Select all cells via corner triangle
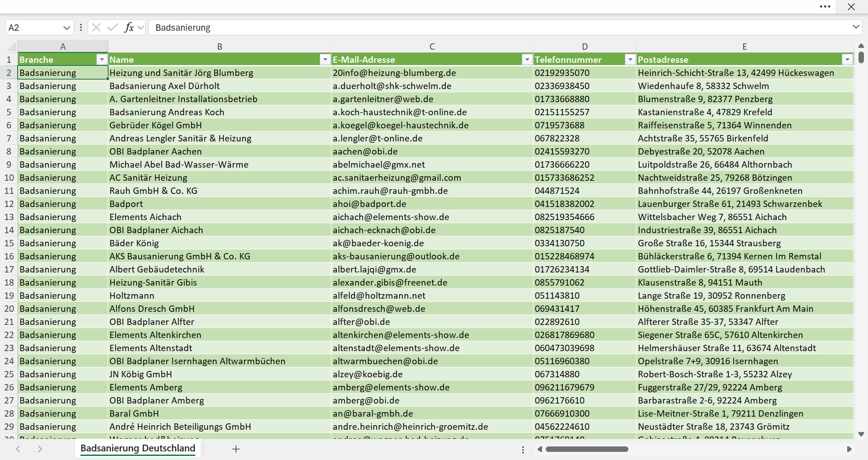 tap(11, 46)
